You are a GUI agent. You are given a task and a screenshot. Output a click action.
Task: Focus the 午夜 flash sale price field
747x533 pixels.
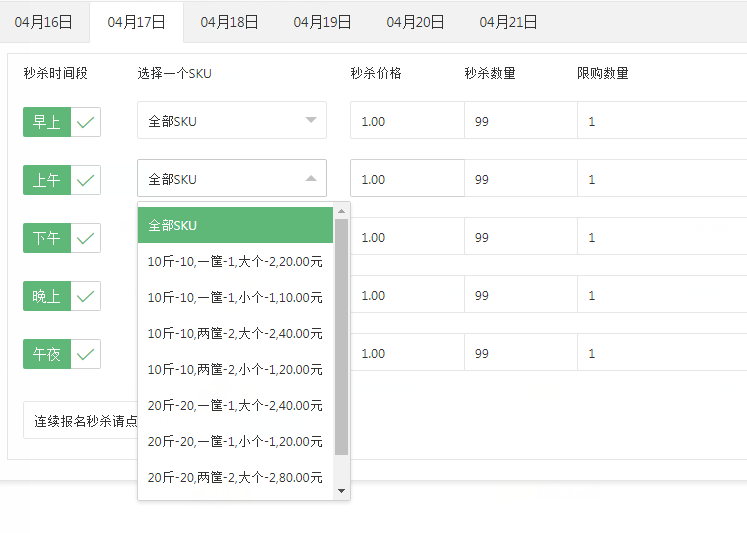pyautogui.click(x=407, y=352)
